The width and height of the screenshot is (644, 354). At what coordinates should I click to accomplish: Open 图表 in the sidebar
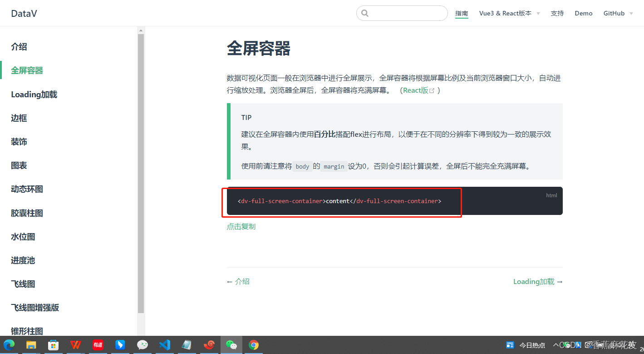point(19,165)
